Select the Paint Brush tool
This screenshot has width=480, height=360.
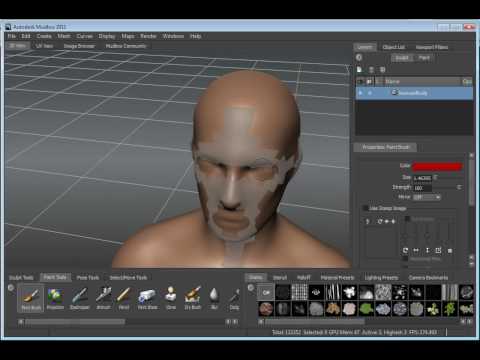point(31,298)
